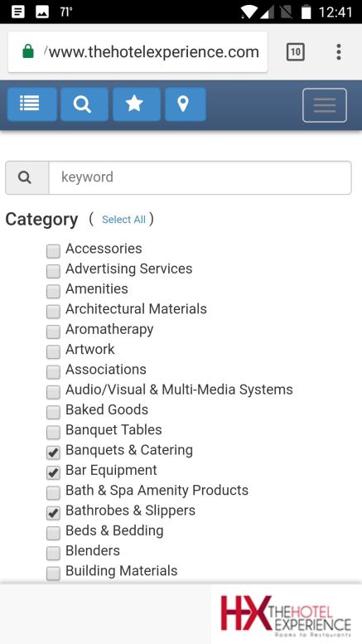Enable the Artwork category checkbox
Viewport: 362px width, 644px height.
pos(53,351)
